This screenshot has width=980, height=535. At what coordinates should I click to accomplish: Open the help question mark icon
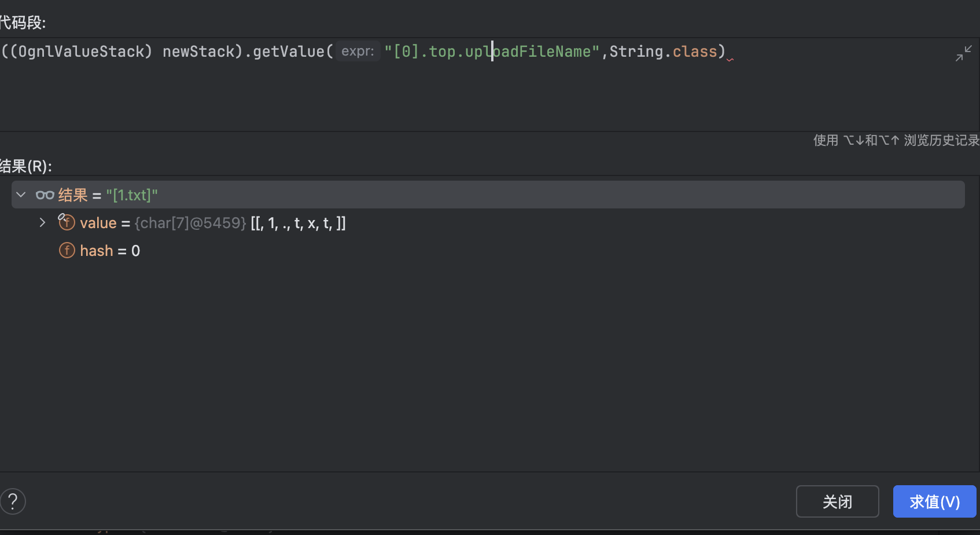(x=13, y=501)
